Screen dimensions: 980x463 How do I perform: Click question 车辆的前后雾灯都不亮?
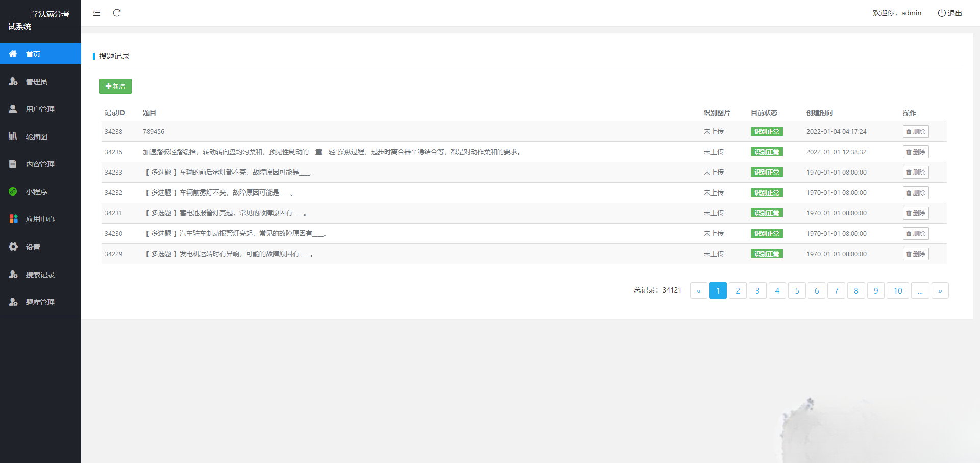coord(228,172)
